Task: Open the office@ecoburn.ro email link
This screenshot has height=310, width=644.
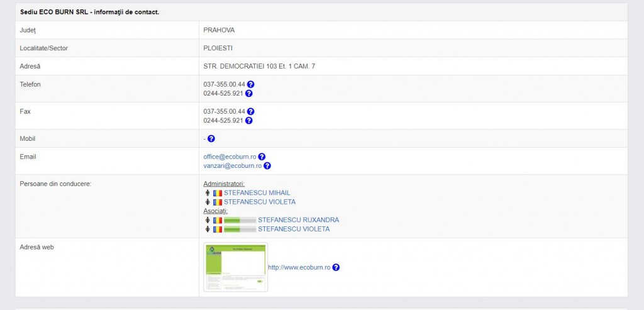Action: tap(230, 157)
